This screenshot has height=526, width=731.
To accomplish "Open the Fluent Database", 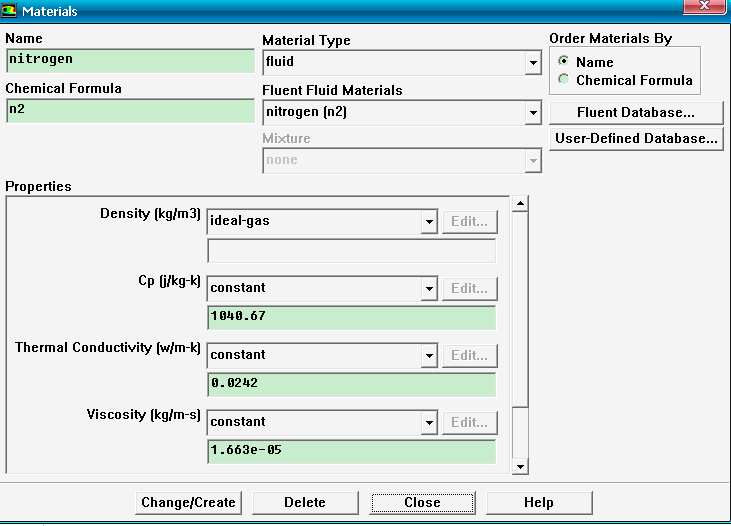I will click(x=635, y=112).
